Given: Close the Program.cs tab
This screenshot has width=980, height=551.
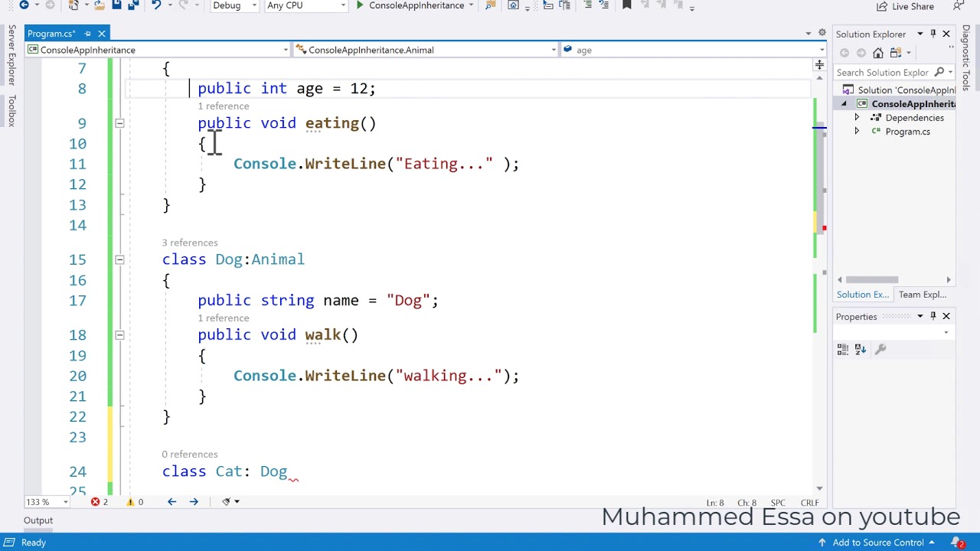Looking at the screenshot, I should 101,34.
